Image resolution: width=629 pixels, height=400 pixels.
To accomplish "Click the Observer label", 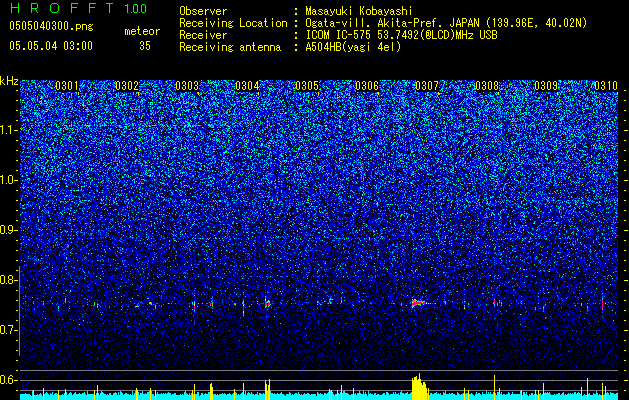I will click(x=203, y=11).
